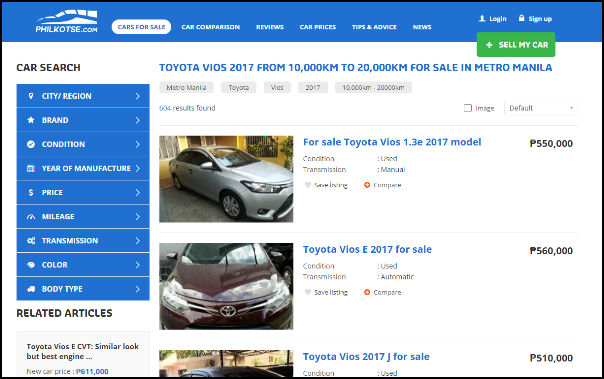
Task: Open silver Toyota Vios thumbnail photo
Action: tap(226, 179)
